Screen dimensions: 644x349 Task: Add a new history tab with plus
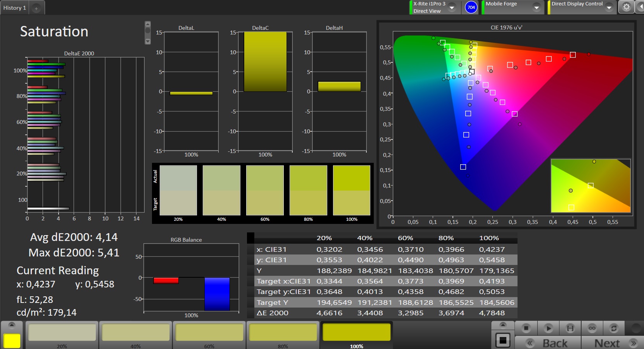pos(36,8)
